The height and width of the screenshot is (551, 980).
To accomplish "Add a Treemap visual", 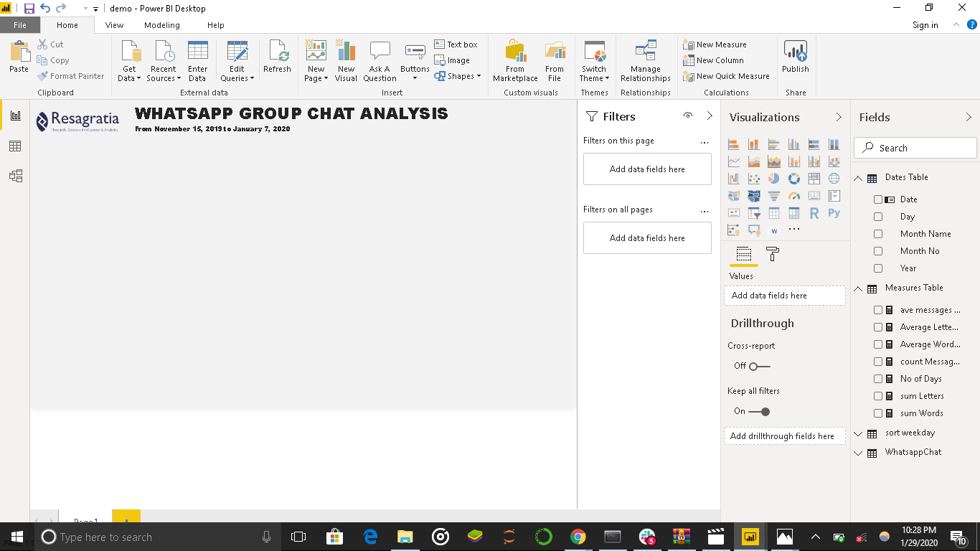I will point(814,178).
